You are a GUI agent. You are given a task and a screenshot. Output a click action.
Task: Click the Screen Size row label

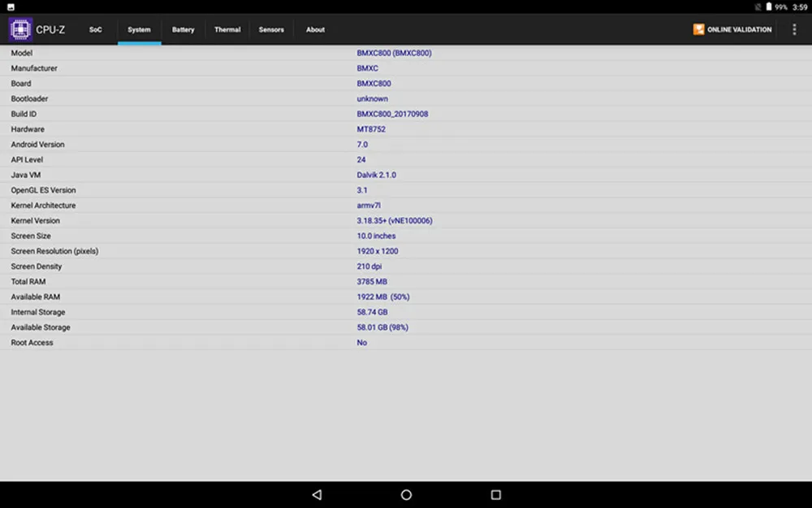[x=31, y=236]
